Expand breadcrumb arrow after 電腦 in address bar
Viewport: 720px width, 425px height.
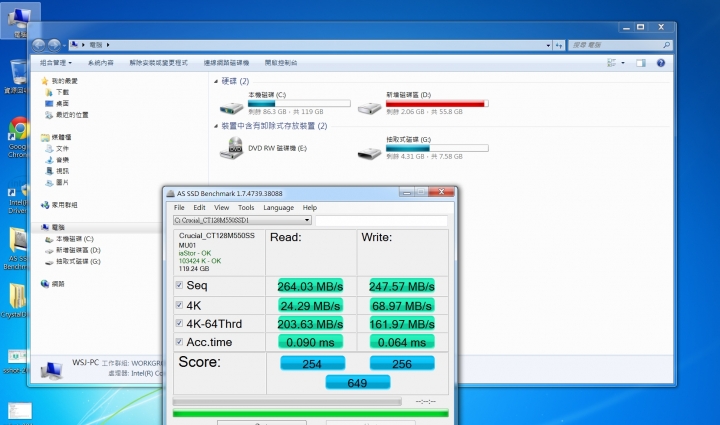108,45
